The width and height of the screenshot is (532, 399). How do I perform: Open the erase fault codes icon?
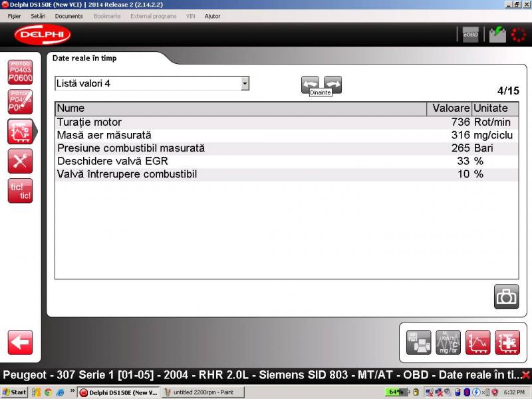tap(21, 102)
